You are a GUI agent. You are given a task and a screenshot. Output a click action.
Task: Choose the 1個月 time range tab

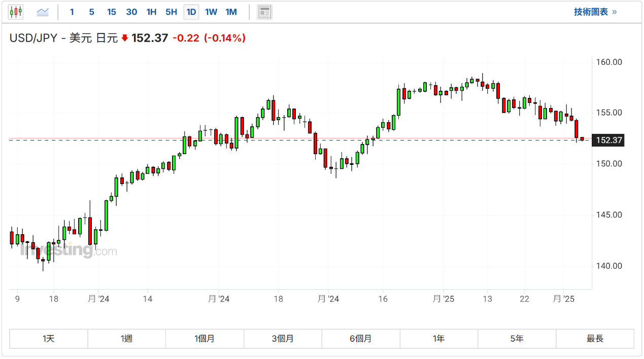[205, 339]
